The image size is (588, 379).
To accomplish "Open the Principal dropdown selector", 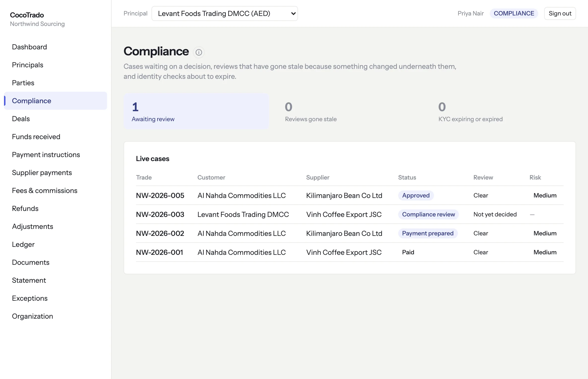I will 224,13.
